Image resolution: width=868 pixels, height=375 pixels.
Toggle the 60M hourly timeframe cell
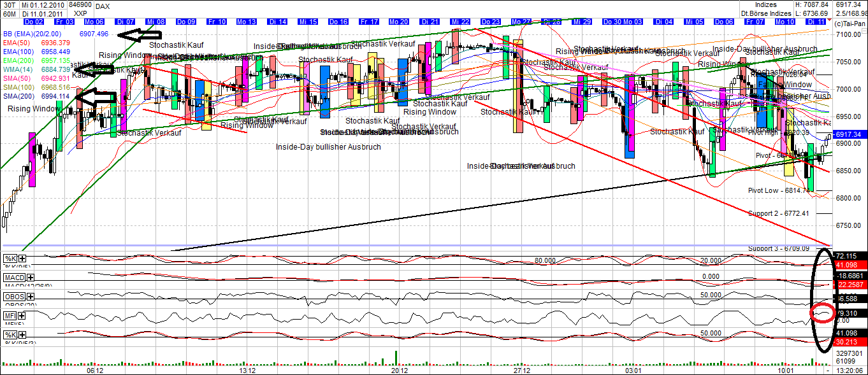pyautogui.click(x=8, y=12)
